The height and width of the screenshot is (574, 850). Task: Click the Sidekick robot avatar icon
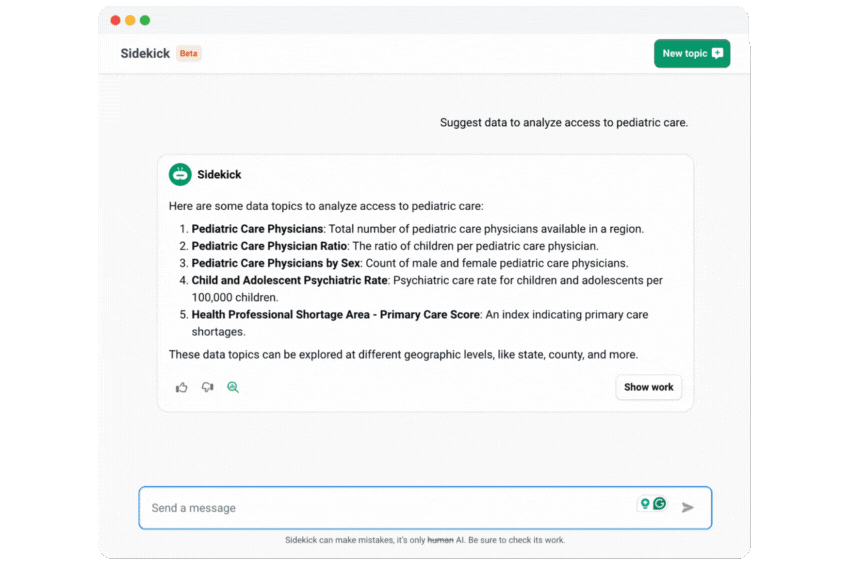click(180, 174)
